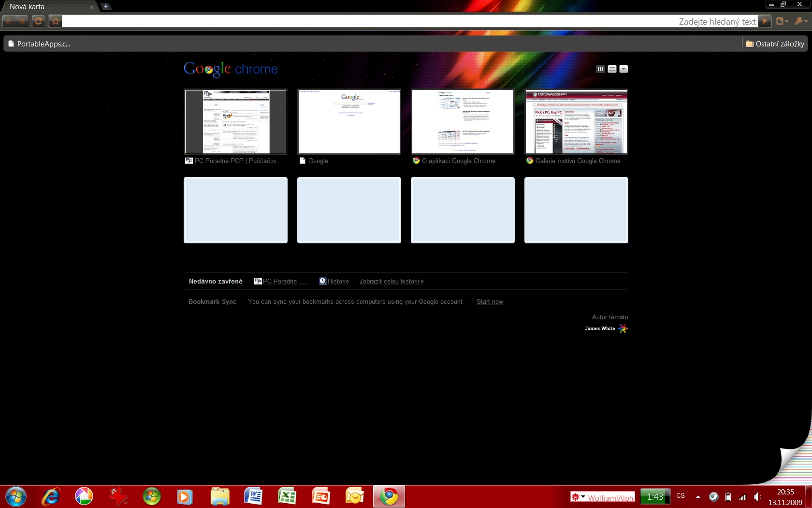Open the red splat taskbar app
Image resolution: width=812 pixels, height=508 pixels.
click(x=118, y=496)
